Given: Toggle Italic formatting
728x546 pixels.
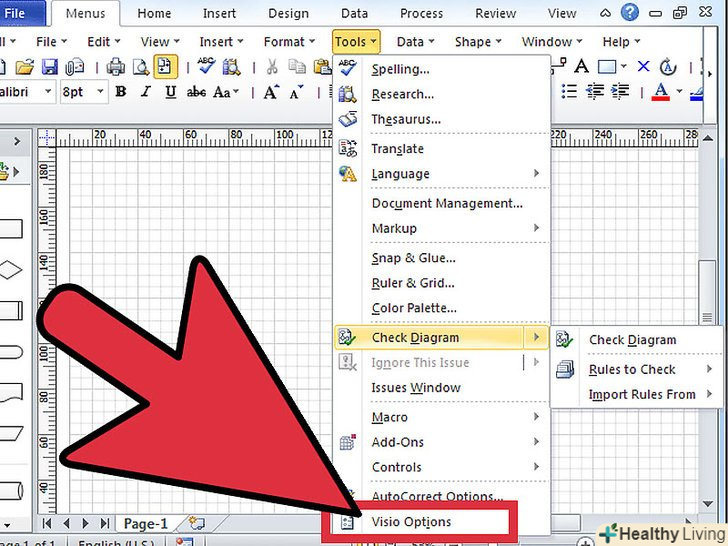Looking at the screenshot, I should (146, 92).
